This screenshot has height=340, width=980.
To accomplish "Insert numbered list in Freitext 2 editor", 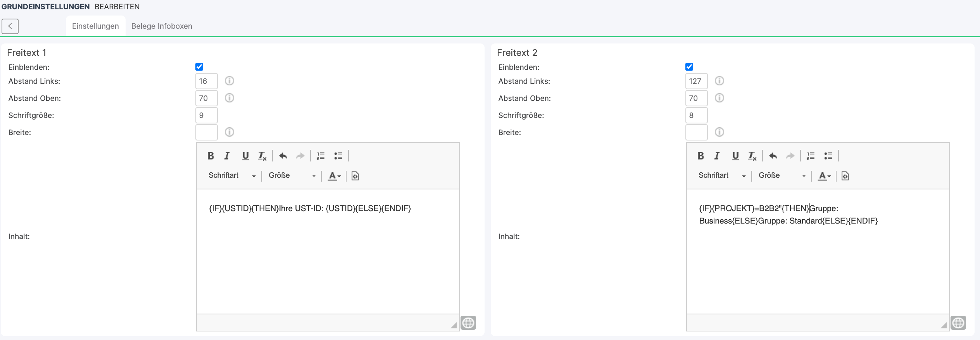I will point(810,156).
